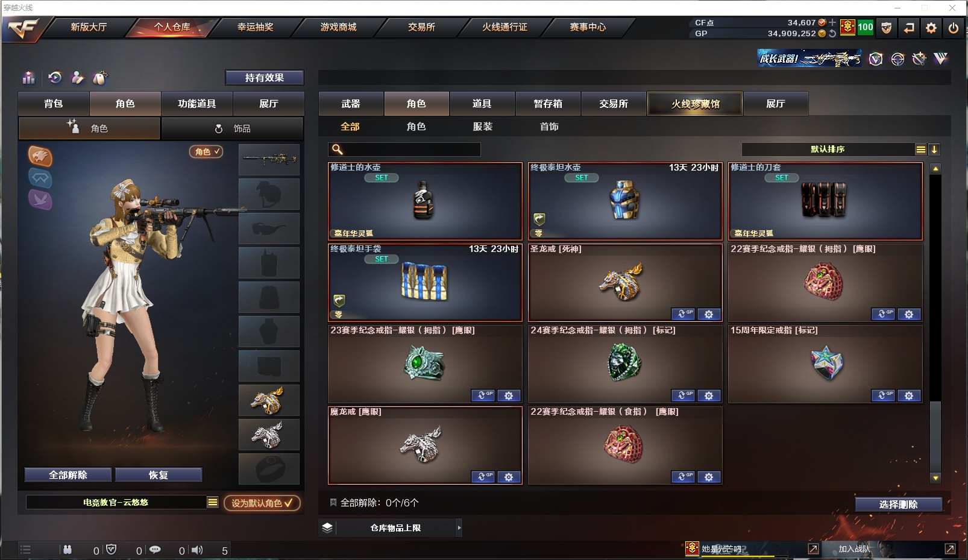The width and height of the screenshot is (968, 560).
Task: Click the gear icon on the 圣龙戒 [死神] item
Action: tap(709, 314)
